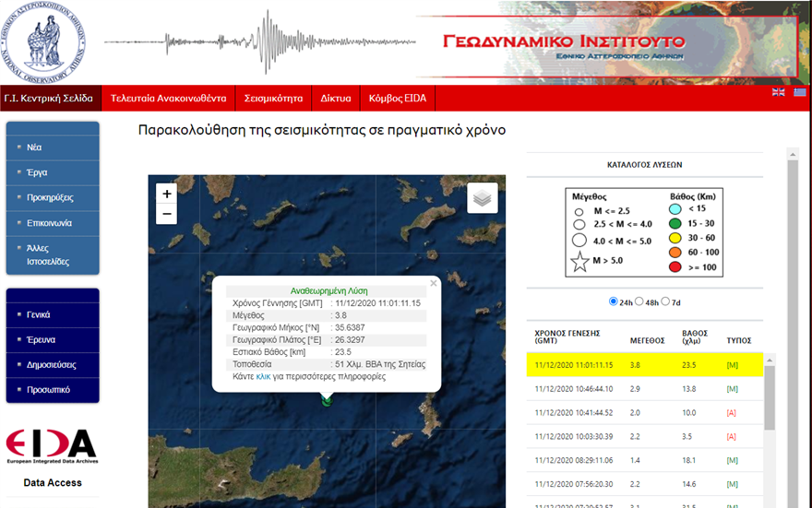Select the 7d time range
The height and width of the screenshot is (508, 812).
tap(666, 301)
